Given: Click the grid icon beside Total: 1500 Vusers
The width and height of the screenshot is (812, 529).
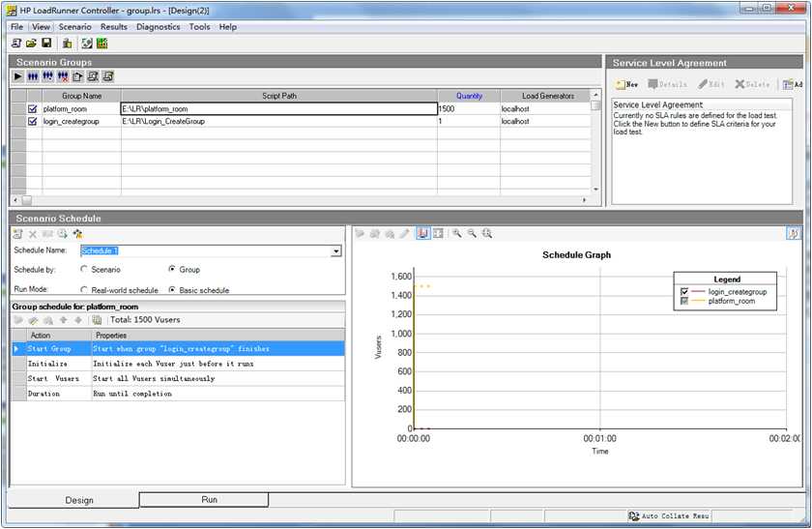Looking at the screenshot, I should tap(97, 320).
